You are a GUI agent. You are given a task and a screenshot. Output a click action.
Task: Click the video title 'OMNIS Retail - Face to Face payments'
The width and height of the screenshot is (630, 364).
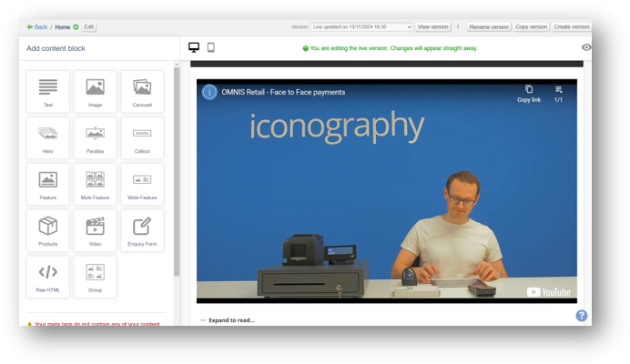[283, 92]
